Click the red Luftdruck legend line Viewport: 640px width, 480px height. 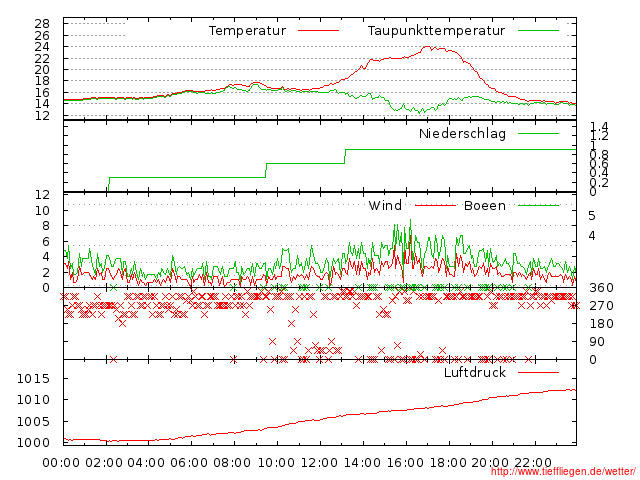(538, 372)
